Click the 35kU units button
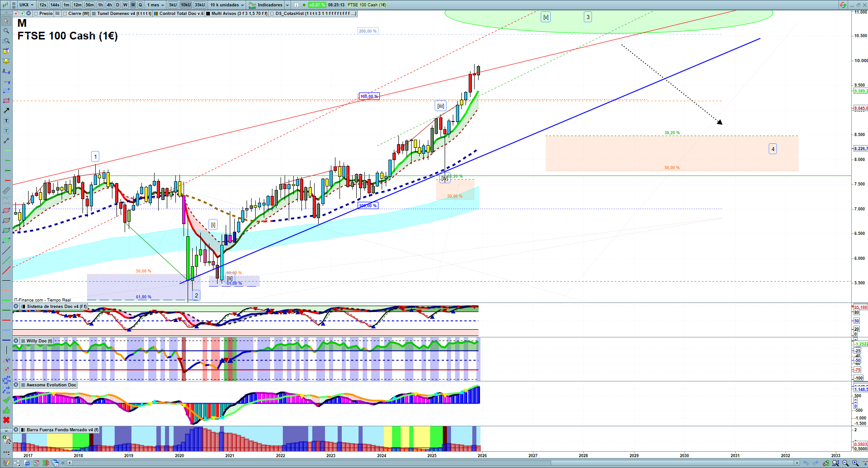Viewport: 868px width, 468px height. [x=200, y=5]
